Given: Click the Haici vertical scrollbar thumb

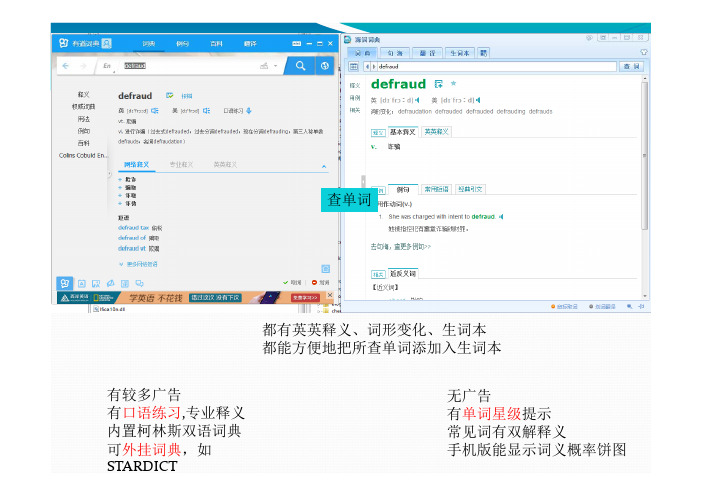Looking at the screenshot, I should pyautogui.click(x=645, y=154).
